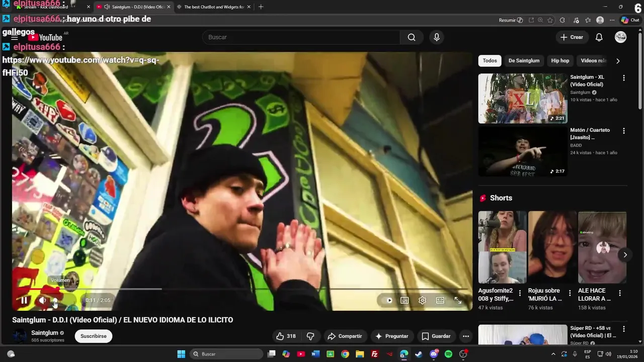Open options for Saintglum - XL video

[x=623, y=78]
